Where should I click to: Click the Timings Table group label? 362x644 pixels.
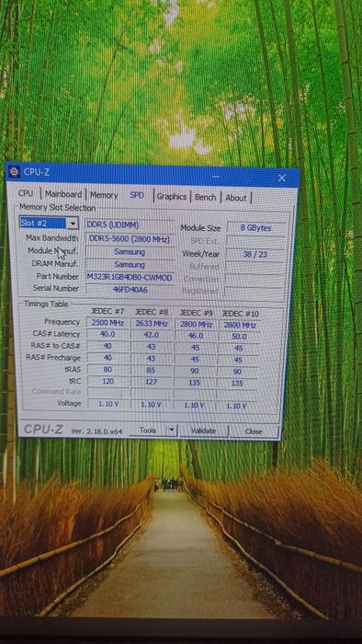[46, 304]
